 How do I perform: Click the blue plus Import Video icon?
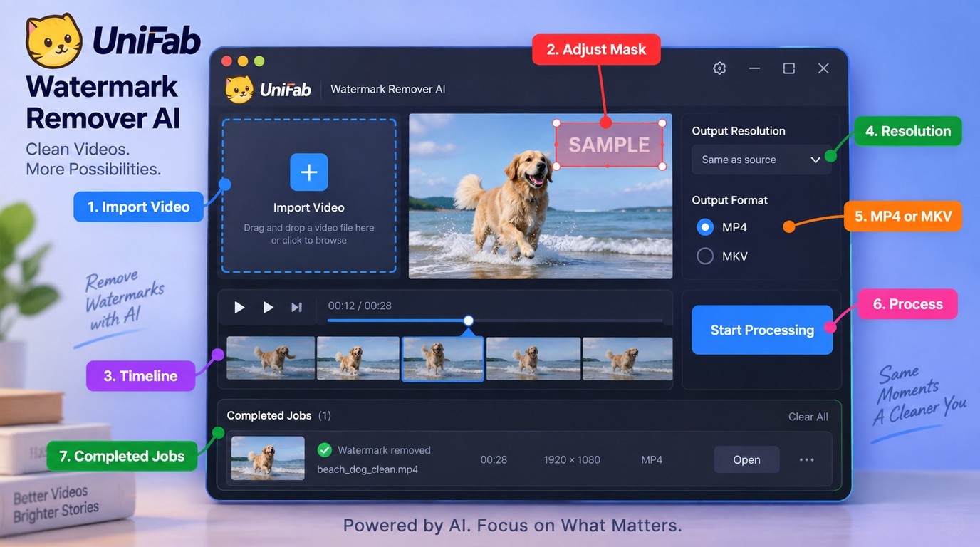tap(309, 172)
